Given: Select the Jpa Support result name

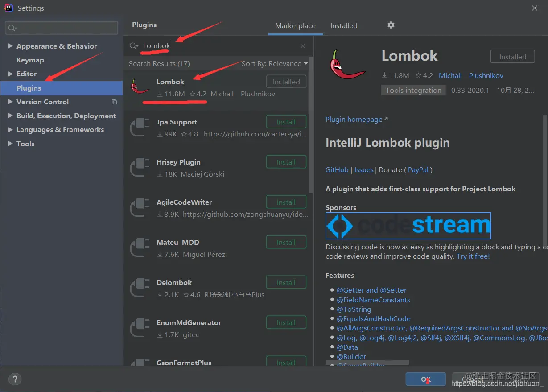Looking at the screenshot, I should point(177,122).
